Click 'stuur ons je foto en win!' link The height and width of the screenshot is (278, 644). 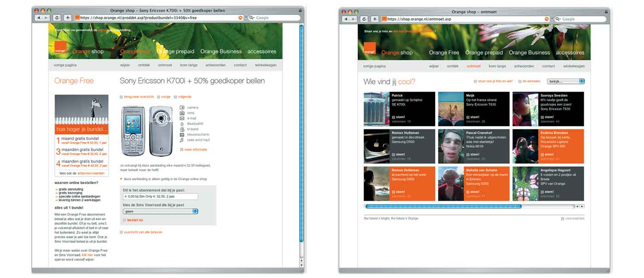[495, 81]
